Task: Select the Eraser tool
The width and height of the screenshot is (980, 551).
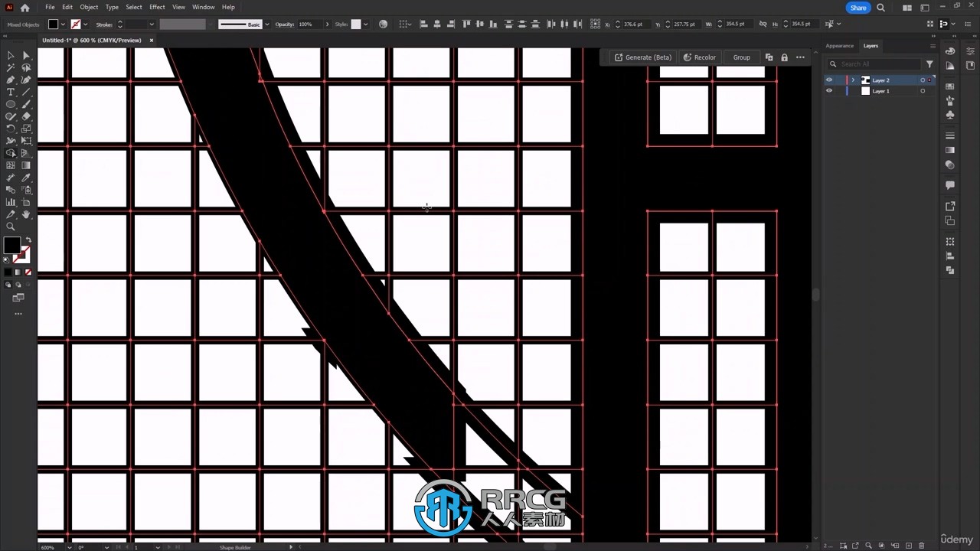Action: click(26, 116)
